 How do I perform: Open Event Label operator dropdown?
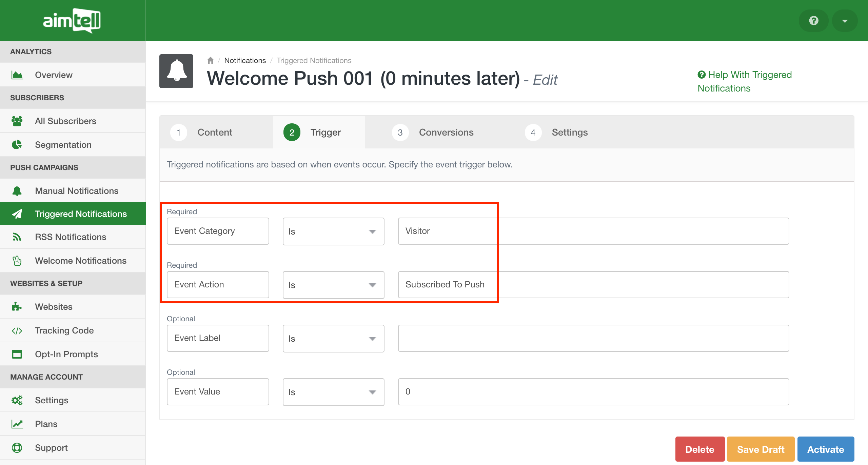(333, 339)
